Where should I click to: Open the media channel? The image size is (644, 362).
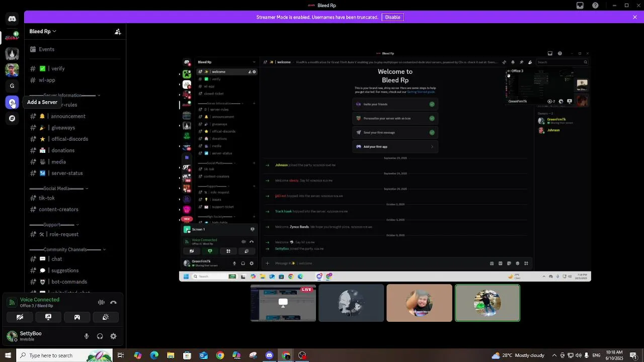pos(75,162)
